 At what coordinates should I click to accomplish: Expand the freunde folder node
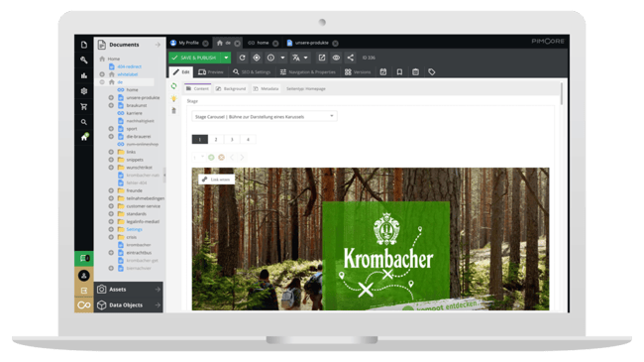[111, 190]
